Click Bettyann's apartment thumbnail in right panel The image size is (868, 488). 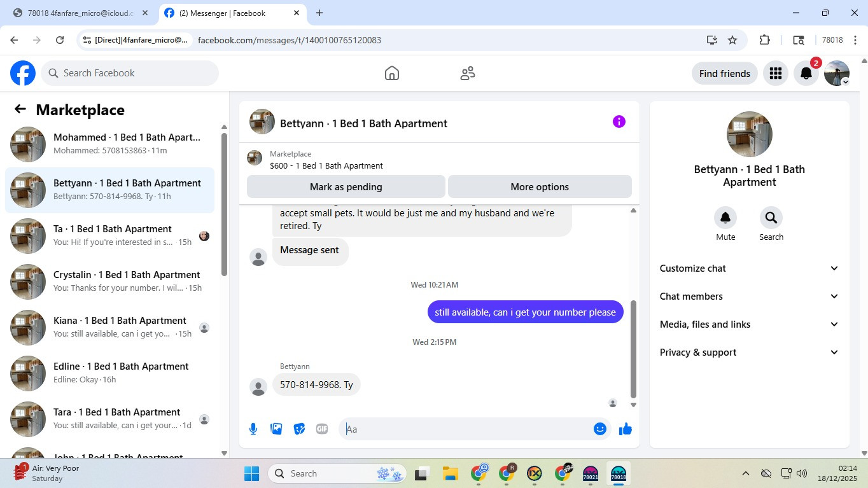750,134
